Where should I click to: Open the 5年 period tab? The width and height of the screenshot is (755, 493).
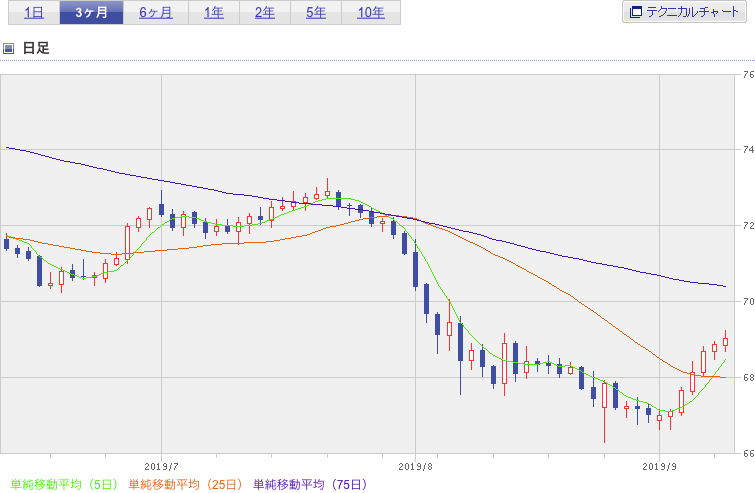[316, 12]
